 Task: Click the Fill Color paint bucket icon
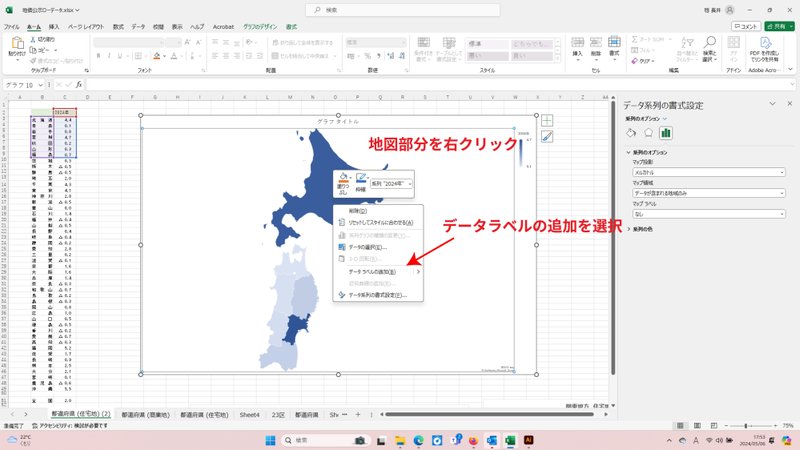tap(157, 56)
